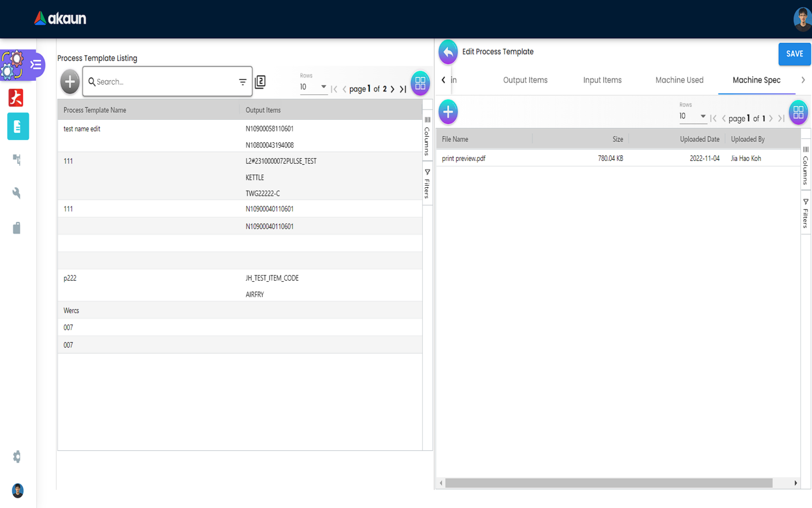The image size is (812, 508).
Task: Open the clipboard icon in sidebar
Action: pos(17,228)
